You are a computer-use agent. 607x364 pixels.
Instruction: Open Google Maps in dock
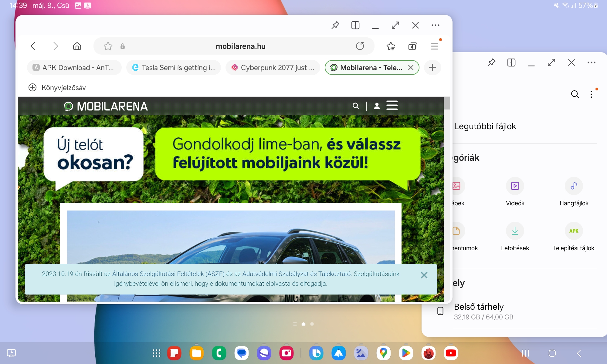[x=384, y=353]
